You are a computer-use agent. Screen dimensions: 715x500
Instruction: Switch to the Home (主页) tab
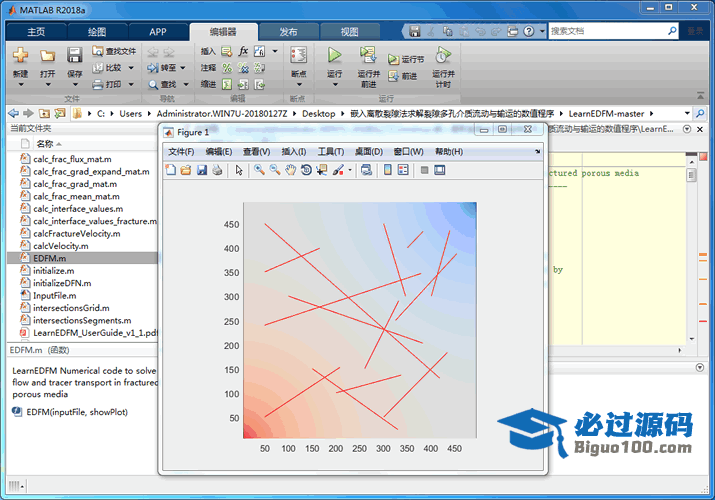tap(36, 32)
